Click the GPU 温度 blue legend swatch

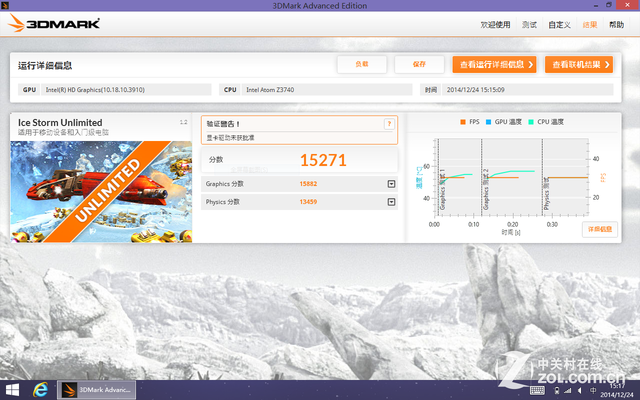[488, 122]
